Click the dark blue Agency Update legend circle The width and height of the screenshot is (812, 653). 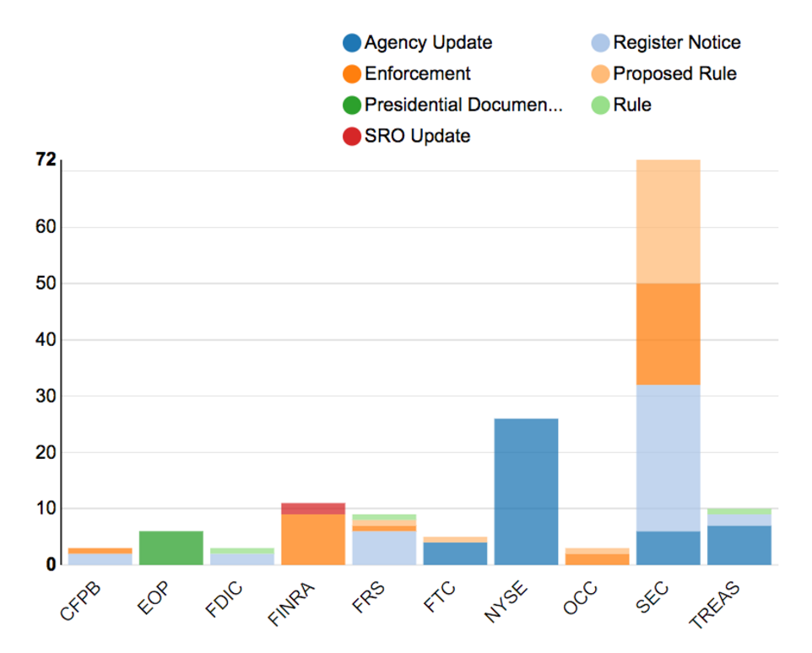tap(352, 43)
